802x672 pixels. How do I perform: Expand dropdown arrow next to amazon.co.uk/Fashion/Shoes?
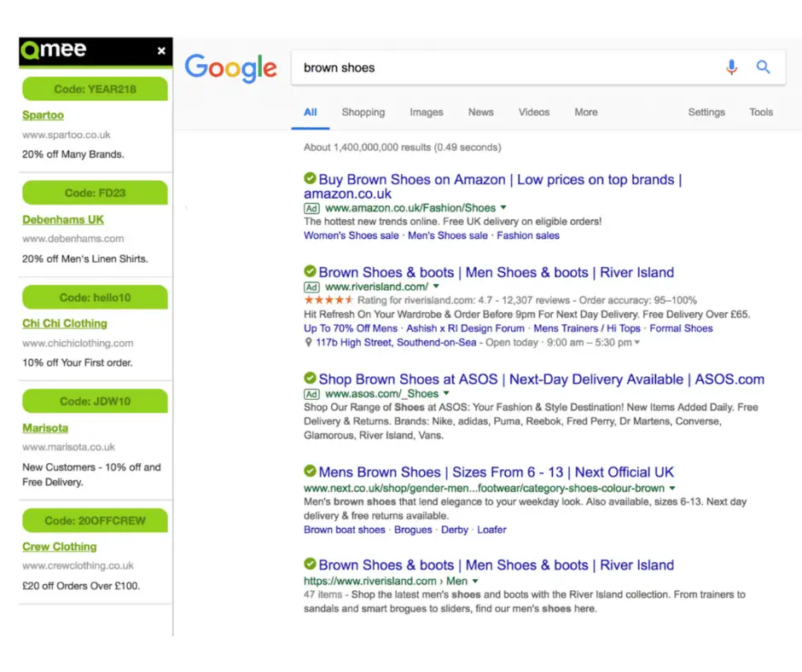[503, 207]
